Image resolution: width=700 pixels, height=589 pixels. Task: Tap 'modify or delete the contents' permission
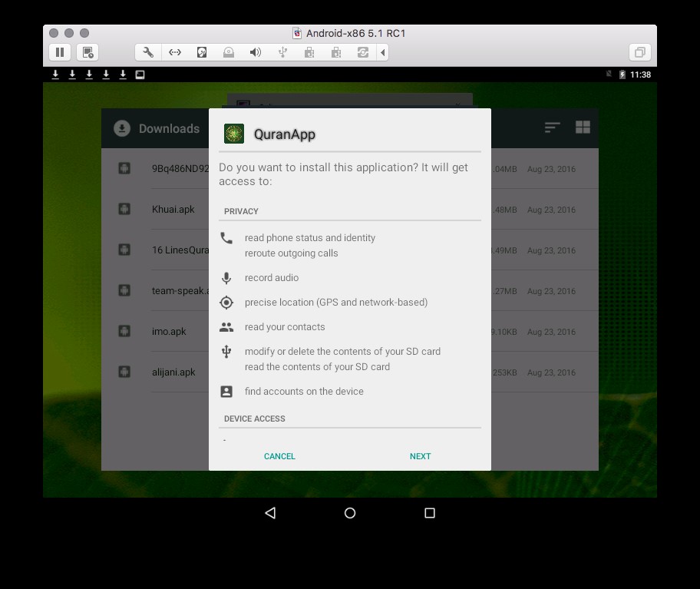(342, 352)
